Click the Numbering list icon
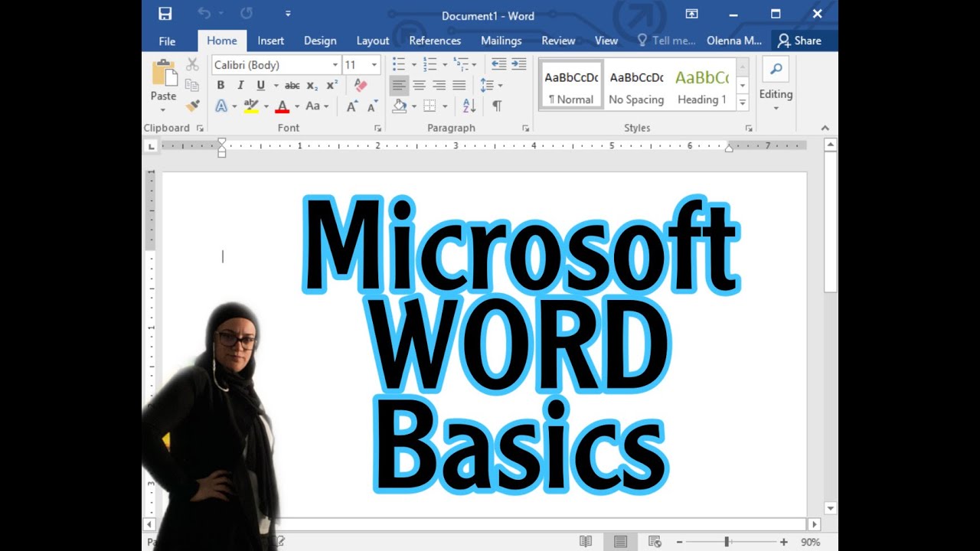 430,64
